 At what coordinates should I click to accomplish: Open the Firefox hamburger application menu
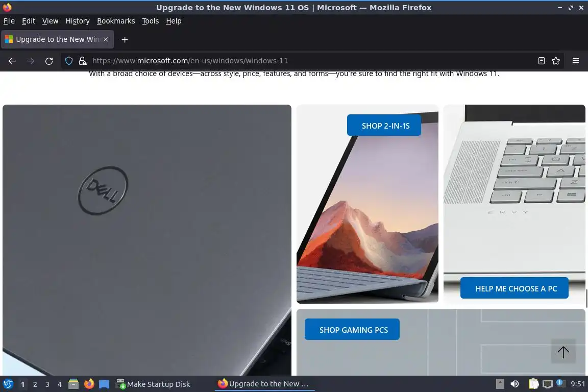(576, 61)
